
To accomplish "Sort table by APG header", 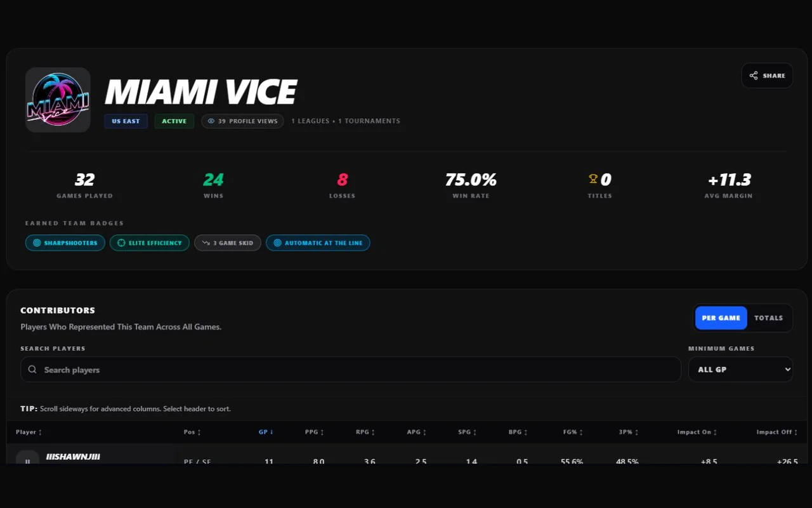I will point(417,432).
